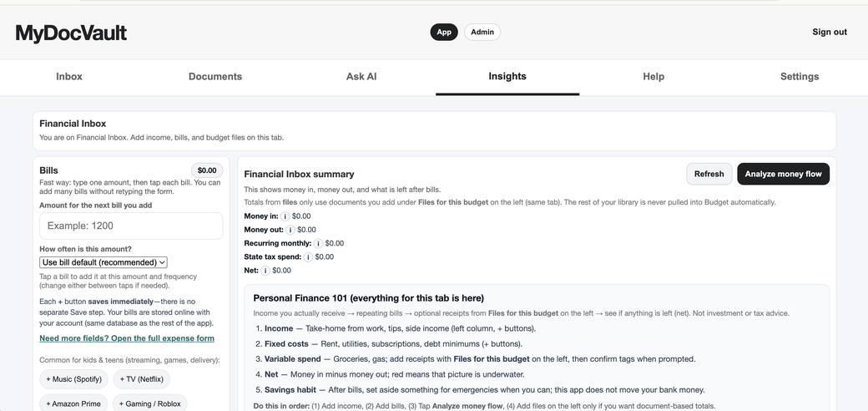Open the Documents tab

[x=215, y=77]
